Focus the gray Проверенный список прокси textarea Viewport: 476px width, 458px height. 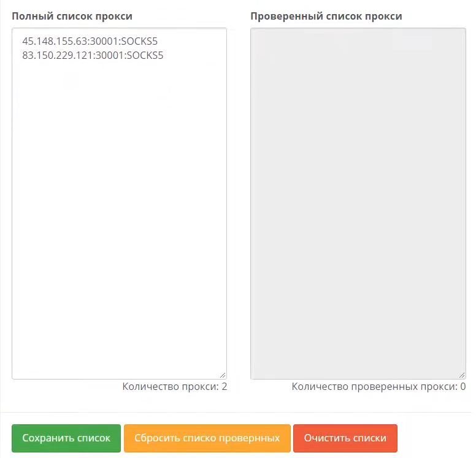pyautogui.click(x=358, y=204)
